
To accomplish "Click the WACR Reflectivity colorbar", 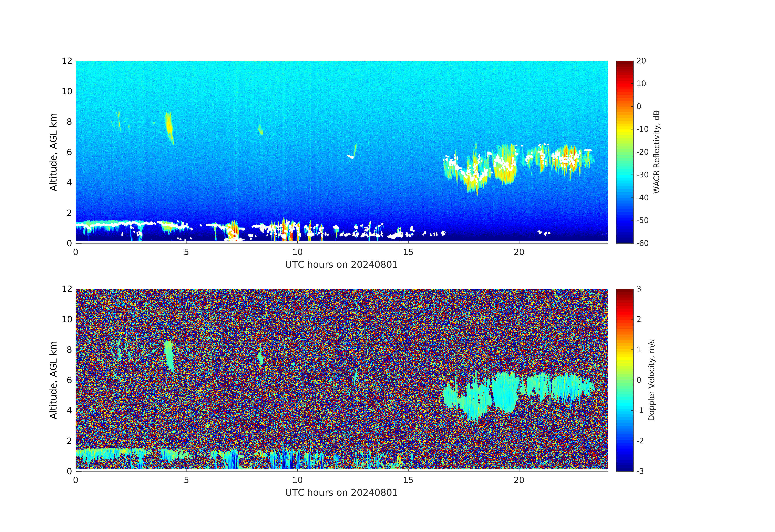I will pyautogui.click(x=624, y=152).
